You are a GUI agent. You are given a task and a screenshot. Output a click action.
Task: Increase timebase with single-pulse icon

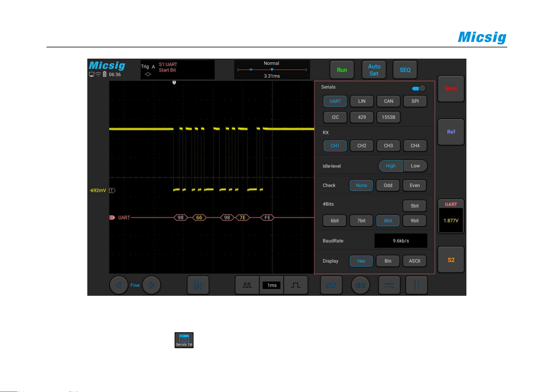tap(296, 285)
